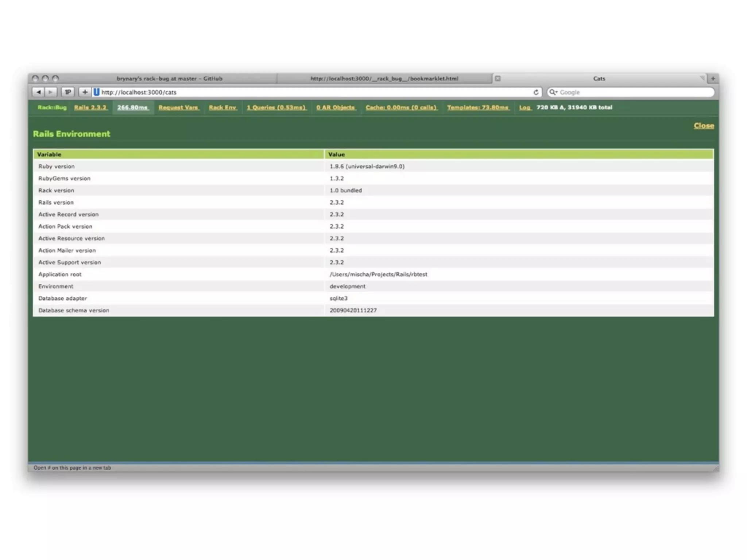Select the Active Record version label
Screen dimensions: 747x560
(x=68, y=214)
